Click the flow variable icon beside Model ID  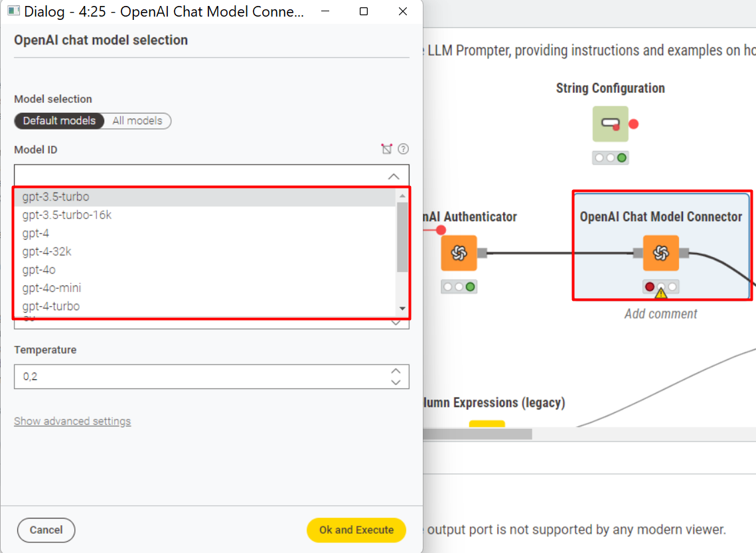pyautogui.click(x=387, y=149)
